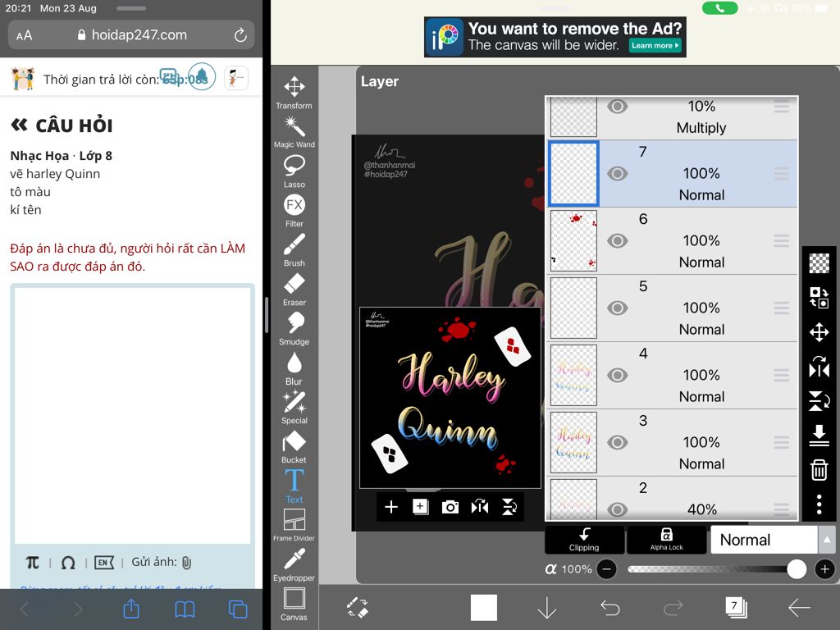Select the Brush tool
The width and height of the screenshot is (840, 630).
click(294, 249)
